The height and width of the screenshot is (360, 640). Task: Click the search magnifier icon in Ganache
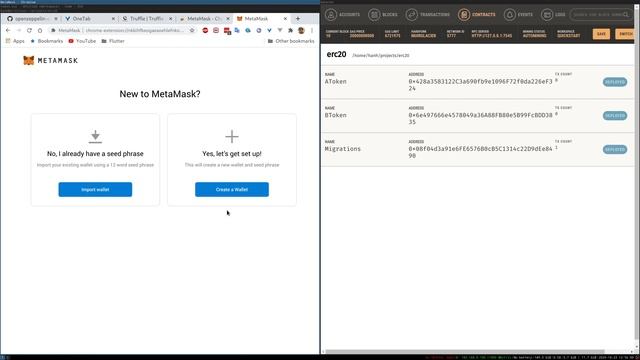[x=626, y=15]
